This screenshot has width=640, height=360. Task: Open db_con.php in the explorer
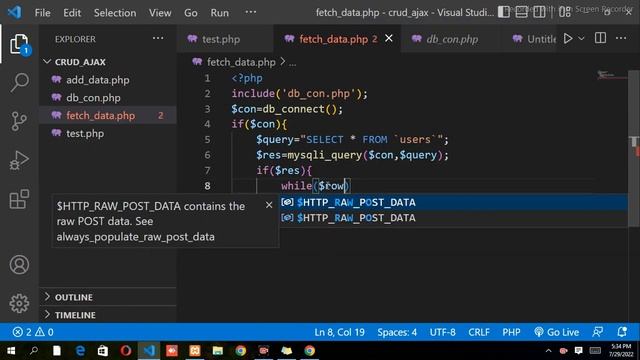(x=108, y=98)
